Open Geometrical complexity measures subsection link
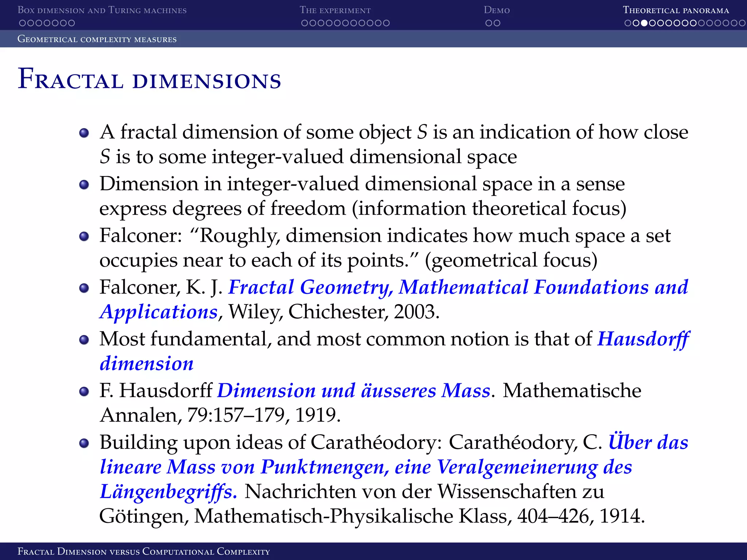This screenshot has width=747, height=560. coord(97,39)
